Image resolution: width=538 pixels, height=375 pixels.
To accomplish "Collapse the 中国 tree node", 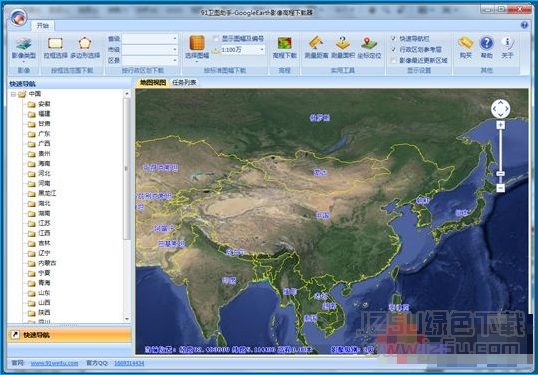I will tap(13, 94).
